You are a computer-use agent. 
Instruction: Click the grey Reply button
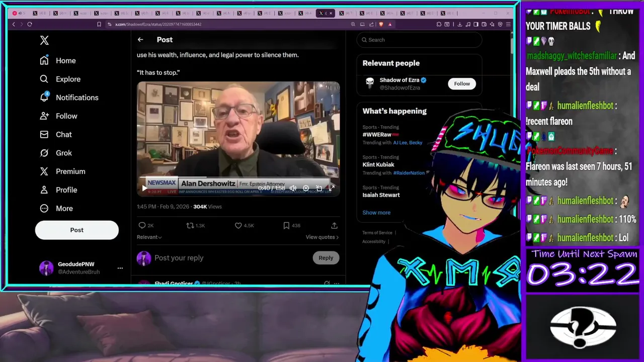326,258
